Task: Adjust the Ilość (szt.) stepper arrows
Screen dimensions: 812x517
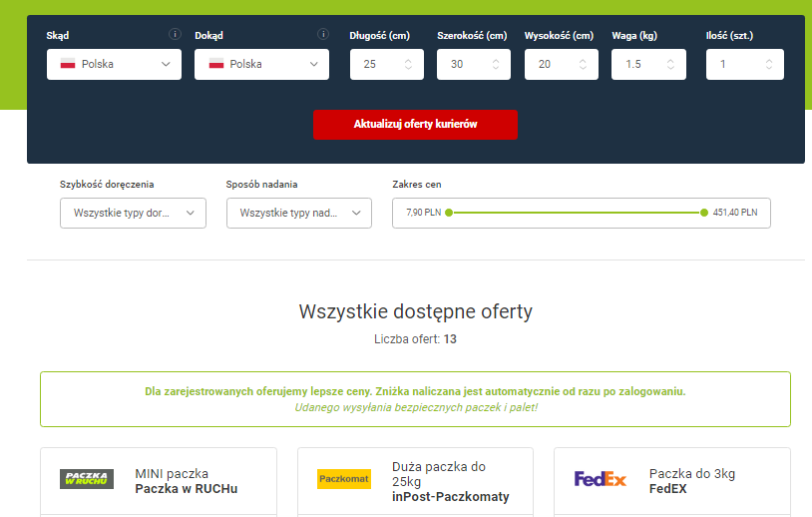Action: (768, 64)
